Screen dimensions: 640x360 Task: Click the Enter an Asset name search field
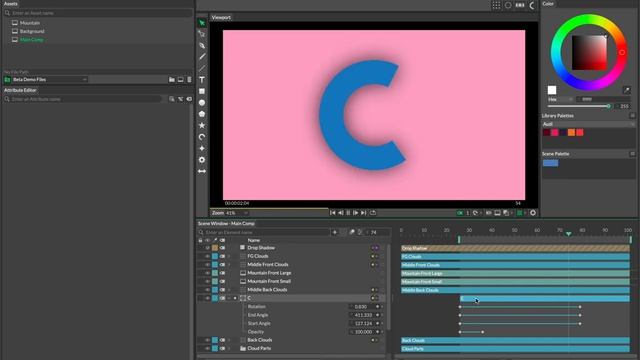pos(98,13)
